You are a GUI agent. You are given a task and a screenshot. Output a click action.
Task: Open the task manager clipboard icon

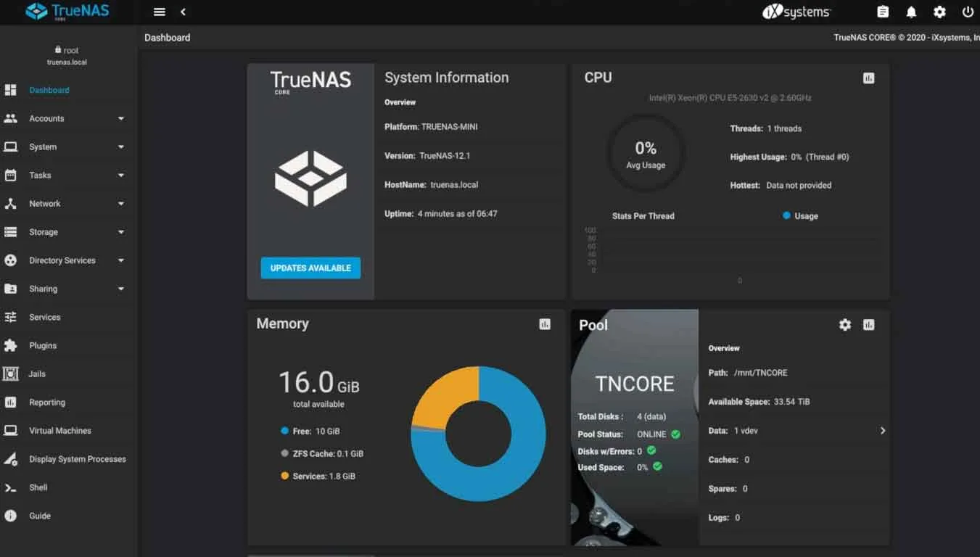883,12
